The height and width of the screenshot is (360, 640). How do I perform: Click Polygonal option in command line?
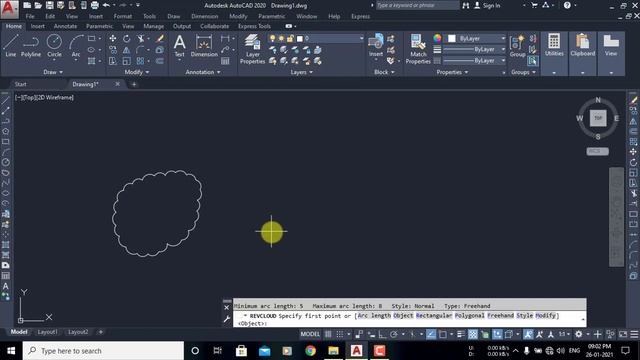pos(470,316)
